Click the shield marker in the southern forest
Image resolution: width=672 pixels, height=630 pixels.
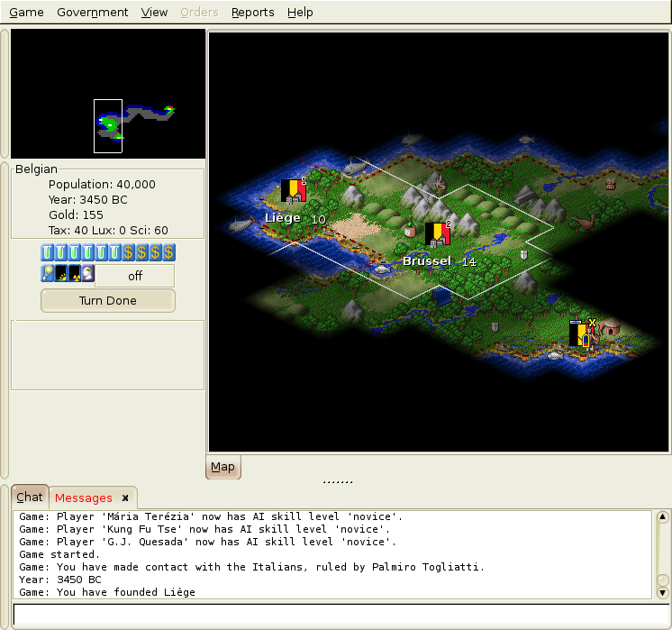[x=495, y=327]
